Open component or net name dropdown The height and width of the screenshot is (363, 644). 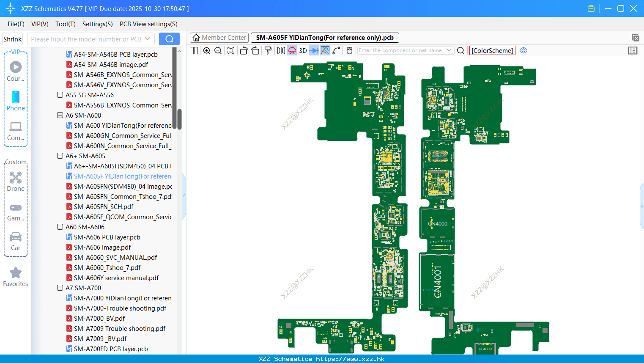(x=449, y=50)
